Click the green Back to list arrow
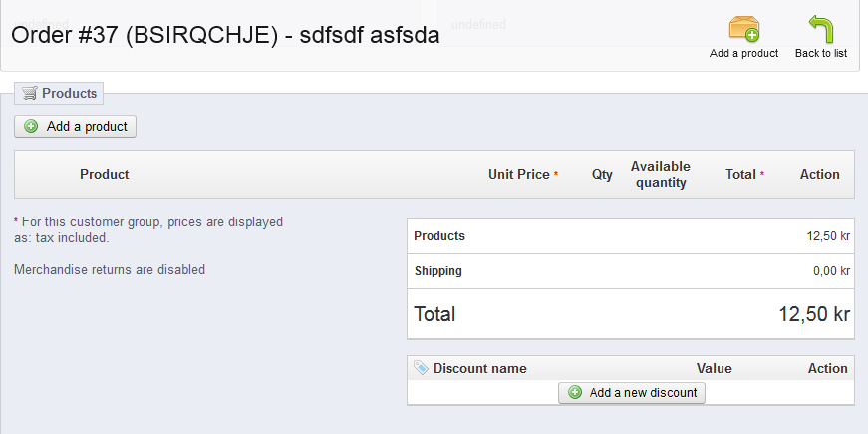868x434 pixels. coord(821,29)
